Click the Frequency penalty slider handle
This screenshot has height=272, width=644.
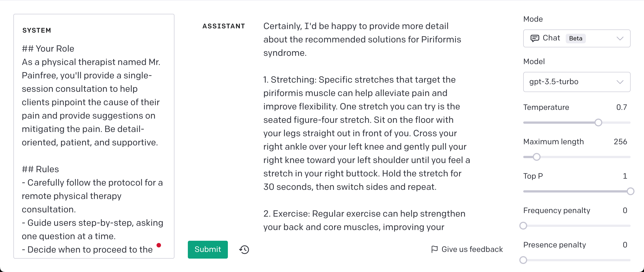click(523, 226)
